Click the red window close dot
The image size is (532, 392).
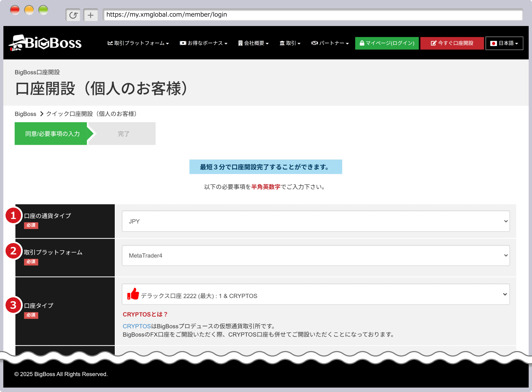[15, 10]
